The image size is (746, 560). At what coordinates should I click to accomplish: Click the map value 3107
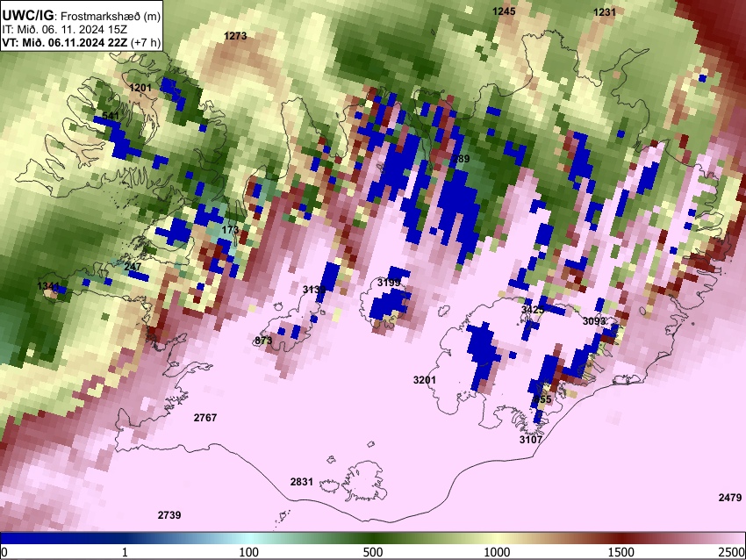click(x=530, y=440)
